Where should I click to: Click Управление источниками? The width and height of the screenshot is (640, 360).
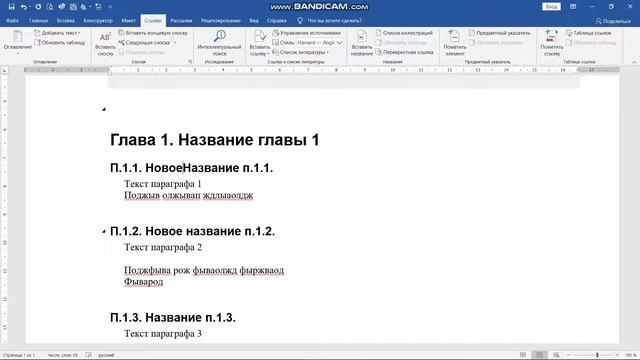click(x=306, y=33)
